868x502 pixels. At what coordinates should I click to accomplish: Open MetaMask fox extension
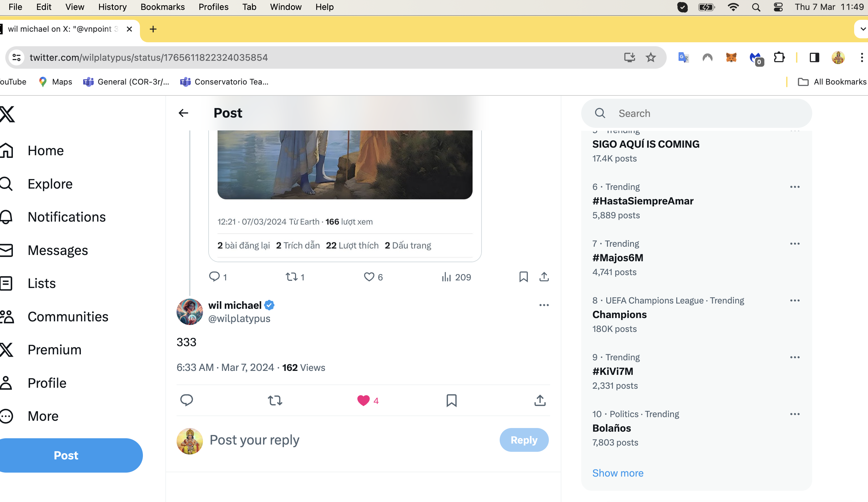pyautogui.click(x=731, y=57)
